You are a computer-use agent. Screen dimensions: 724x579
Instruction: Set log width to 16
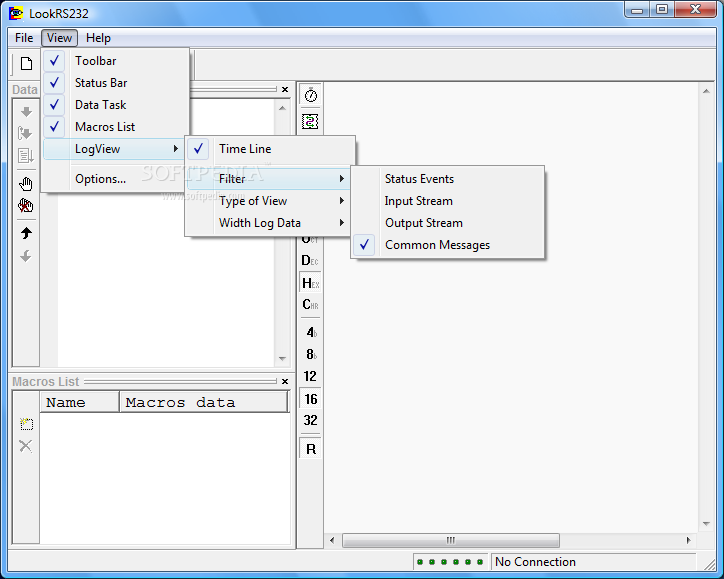[310, 399]
